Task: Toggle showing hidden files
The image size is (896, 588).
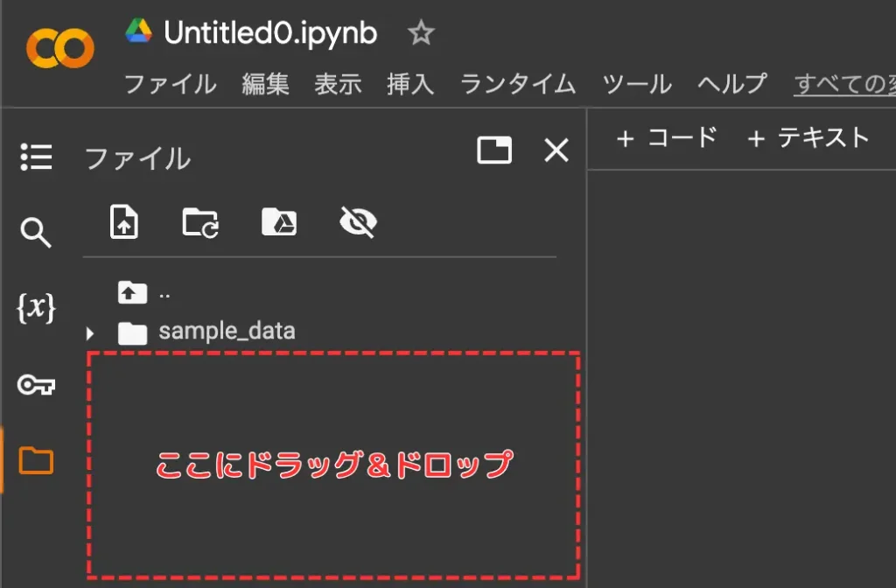Action: [x=358, y=222]
